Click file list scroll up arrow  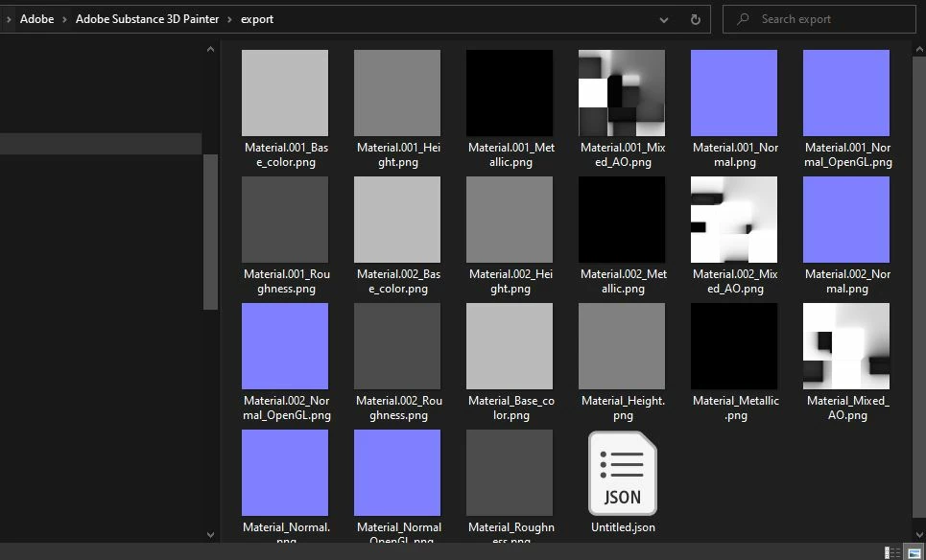[x=919, y=50]
